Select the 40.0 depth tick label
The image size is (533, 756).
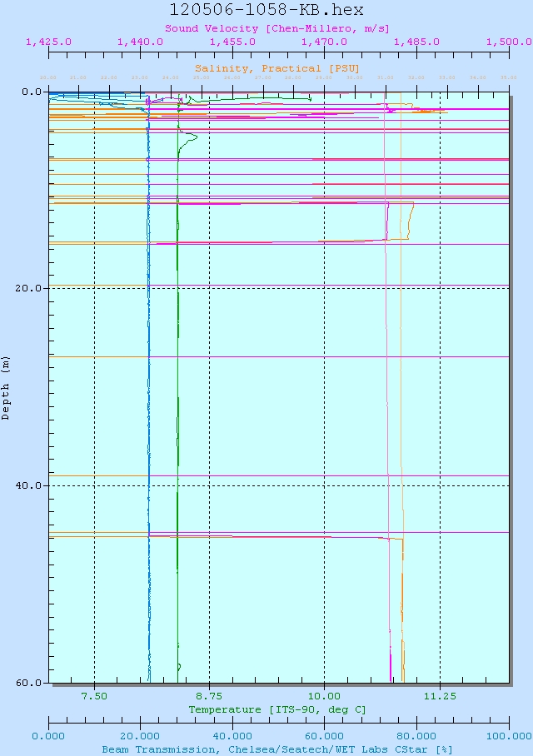pyautogui.click(x=32, y=485)
